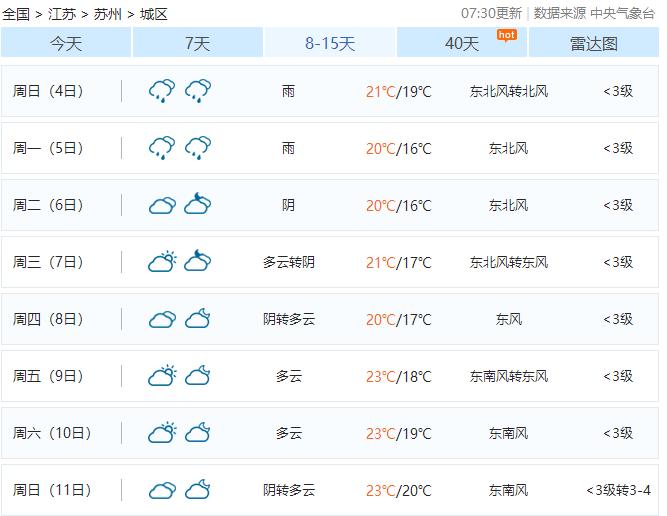This screenshot has width=667, height=516.
Task: Click the <3级转3-4 wind level
Action: [619, 490]
